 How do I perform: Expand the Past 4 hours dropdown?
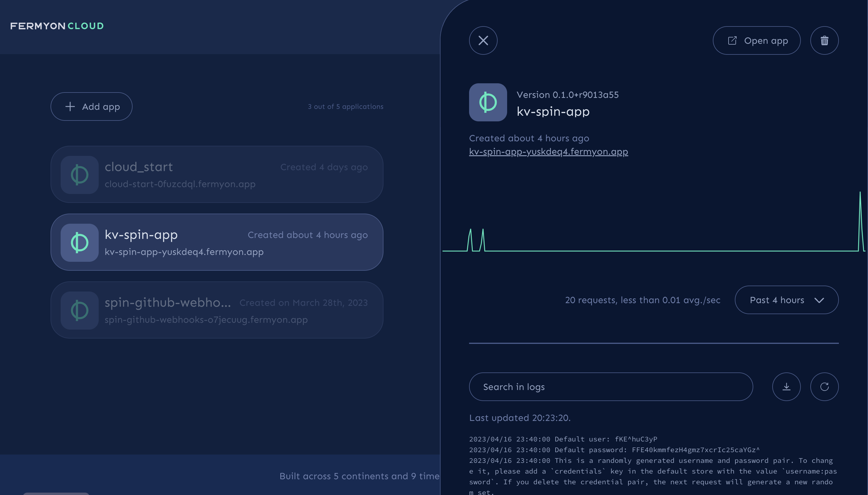point(787,300)
